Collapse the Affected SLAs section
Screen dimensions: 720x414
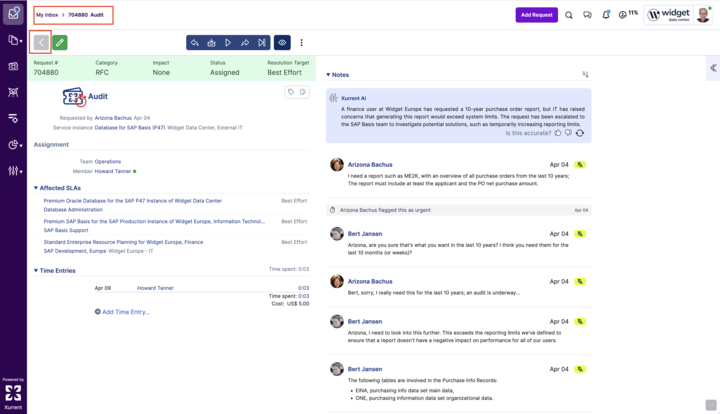pyautogui.click(x=57, y=188)
